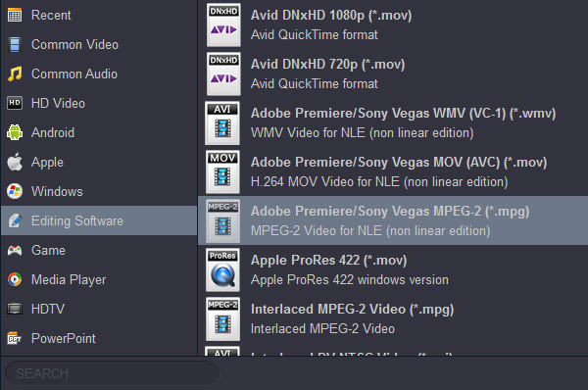Open the Windows category
The width and height of the screenshot is (588, 390).
point(99,191)
